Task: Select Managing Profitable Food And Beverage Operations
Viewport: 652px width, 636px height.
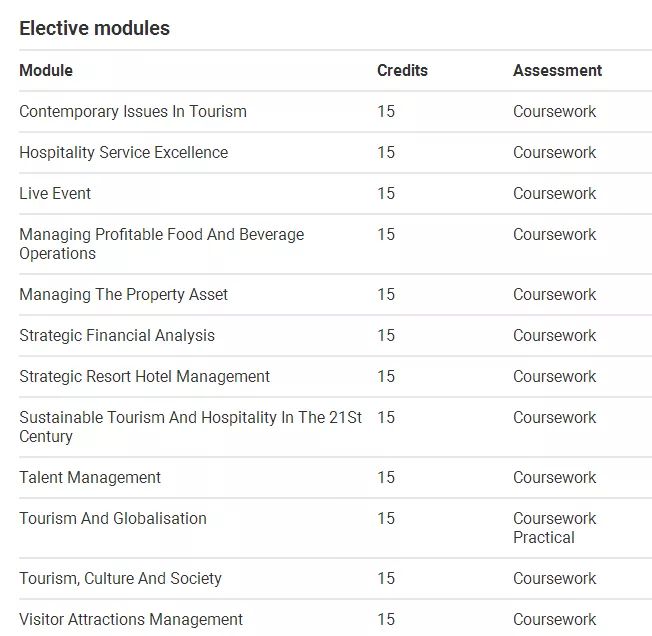Action: (x=161, y=243)
